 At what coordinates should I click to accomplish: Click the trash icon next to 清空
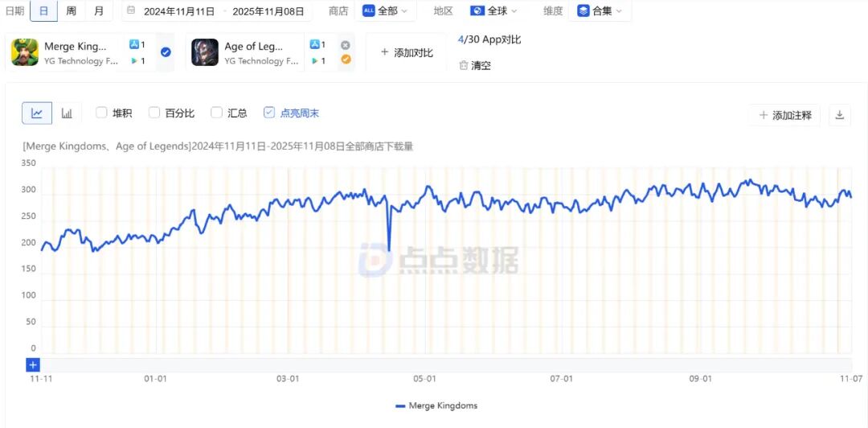[464, 65]
